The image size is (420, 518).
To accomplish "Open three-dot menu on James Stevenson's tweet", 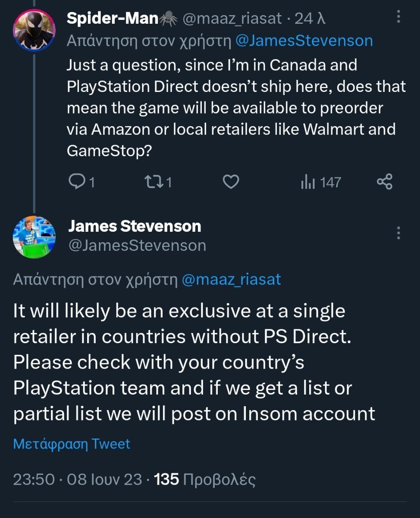I will [398, 233].
